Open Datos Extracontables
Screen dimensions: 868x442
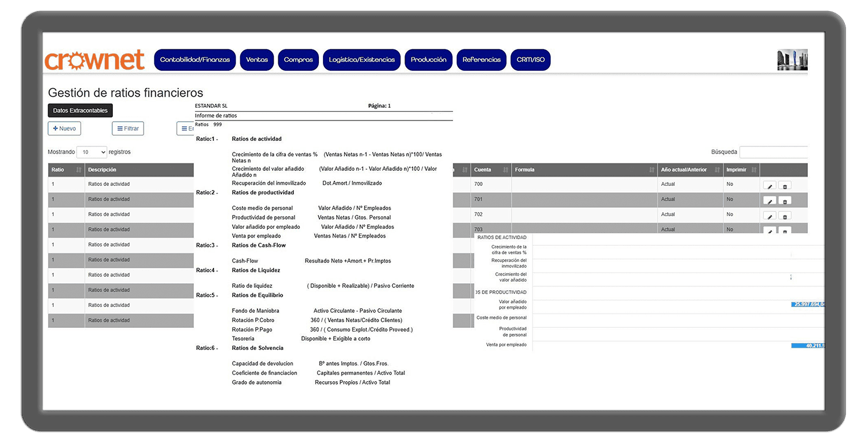[80, 110]
